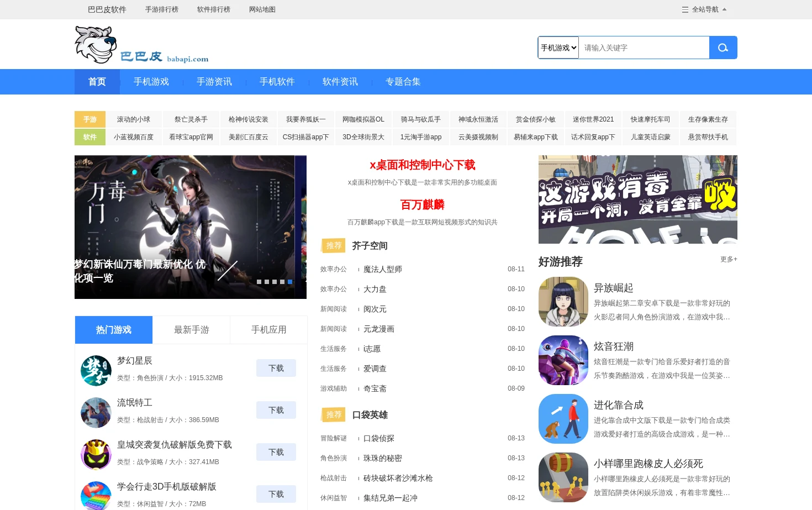This screenshot has width=812, height=510.
Task: Open 专题合集 navigation item
Action: (403, 82)
